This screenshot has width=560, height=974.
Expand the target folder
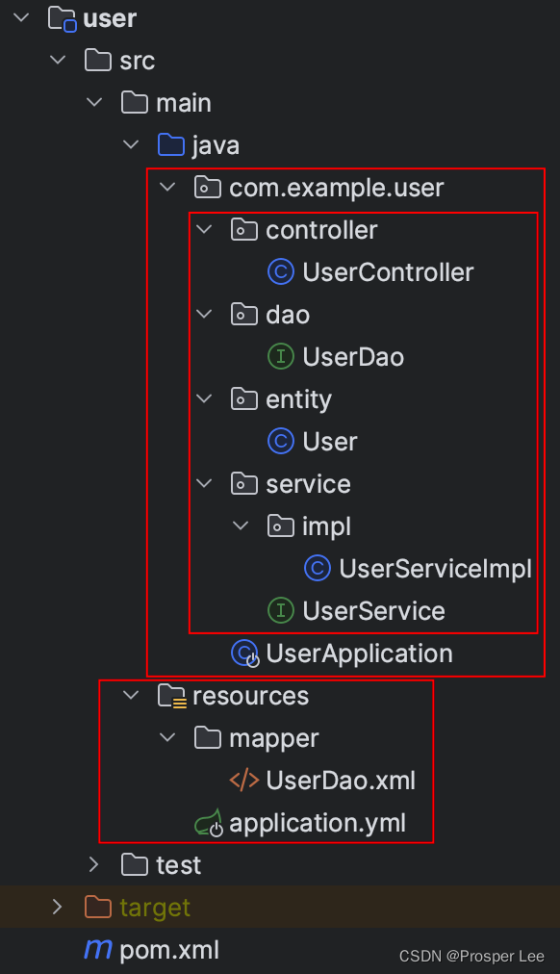tap(58, 907)
